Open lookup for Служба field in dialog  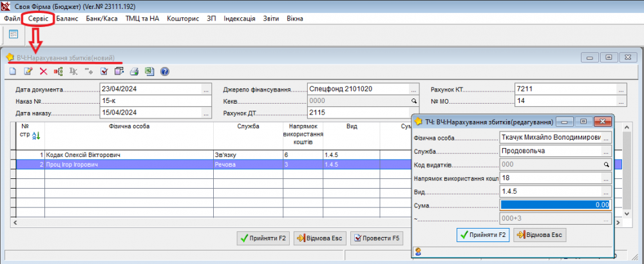606,152
